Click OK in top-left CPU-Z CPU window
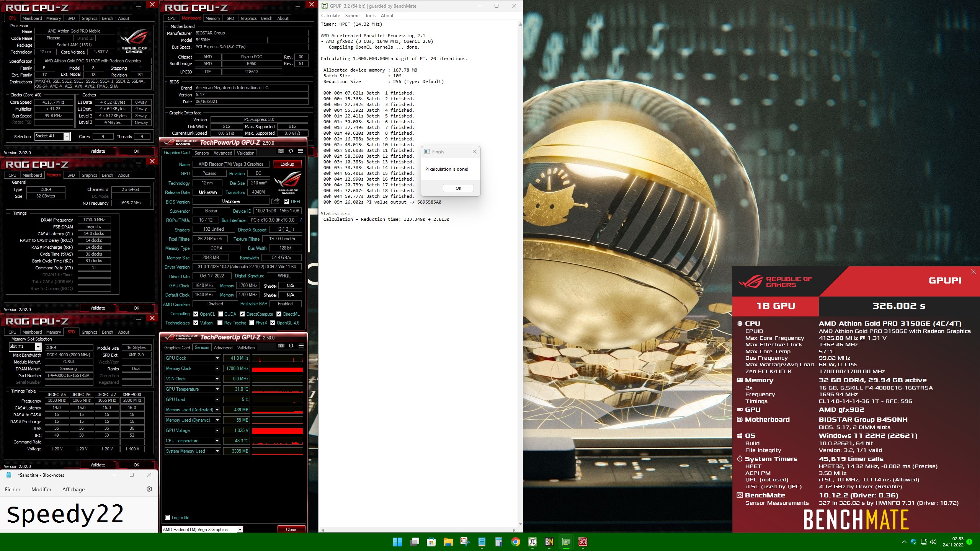Image resolution: width=980 pixels, height=551 pixels. click(x=136, y=151)
